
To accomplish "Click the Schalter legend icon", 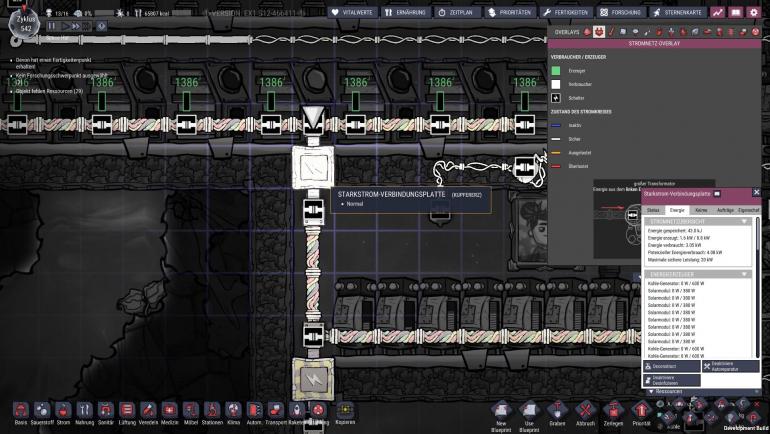I will [x=555, y=98].
